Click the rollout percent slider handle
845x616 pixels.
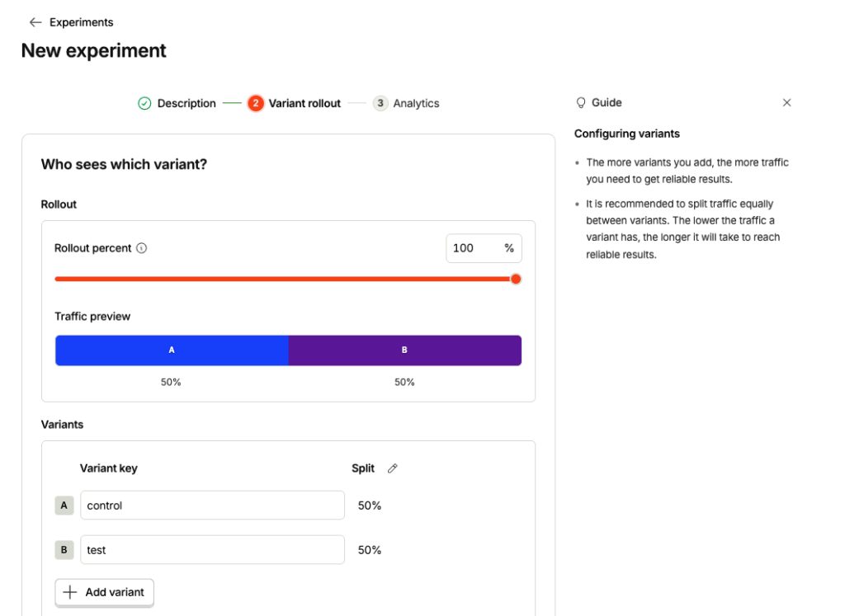[516, 279]
